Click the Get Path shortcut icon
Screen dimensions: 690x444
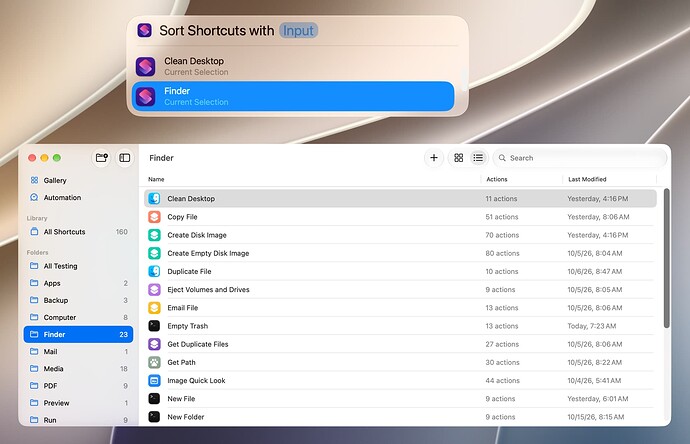pyautogui.click(x=154, y=362)
